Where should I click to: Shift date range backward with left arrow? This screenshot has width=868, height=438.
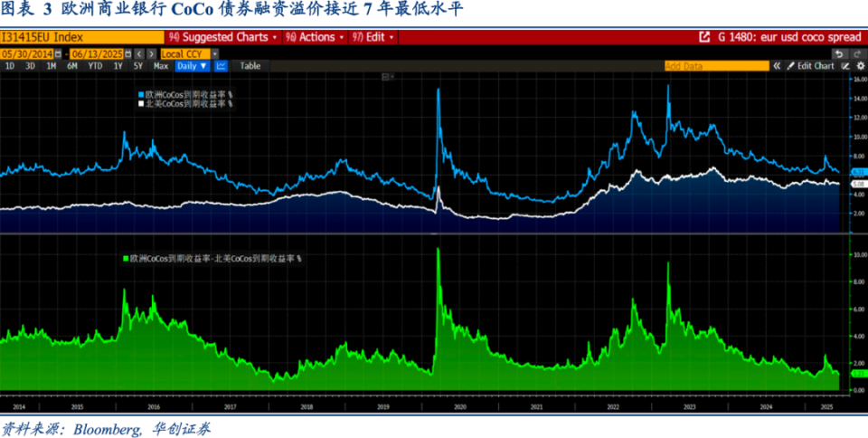tap(139, 53)
